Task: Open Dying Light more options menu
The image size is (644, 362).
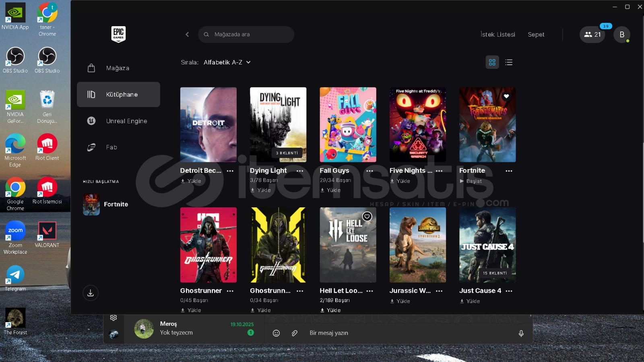Action: (300, 171)
